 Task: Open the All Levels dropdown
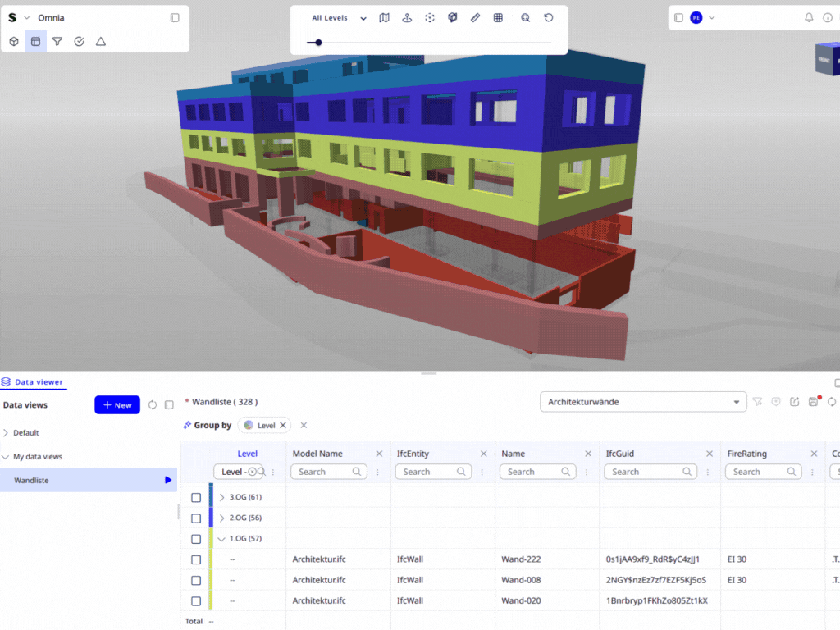tap(337, 17)
